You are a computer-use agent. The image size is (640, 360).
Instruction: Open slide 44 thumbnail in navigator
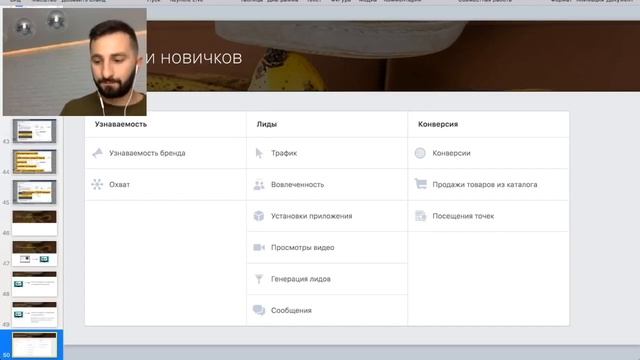[x=34, y=162]
